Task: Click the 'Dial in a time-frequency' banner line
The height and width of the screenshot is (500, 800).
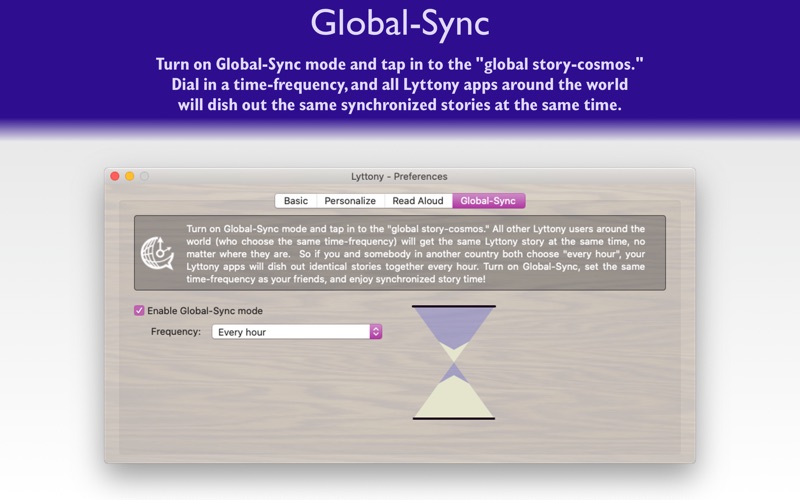Action: (x=399, y=85)
